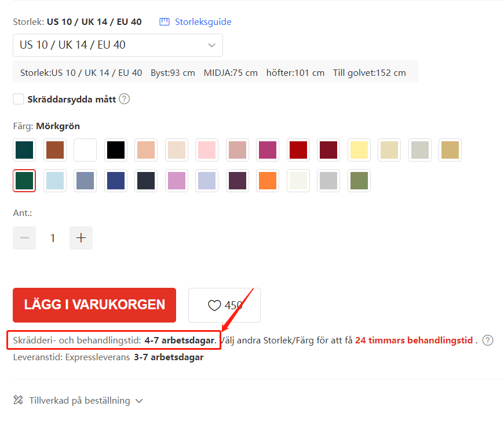The width and height of the screenshot is (504, 421).
Task: Open the Storleksguide link
Action: (203, 22)
